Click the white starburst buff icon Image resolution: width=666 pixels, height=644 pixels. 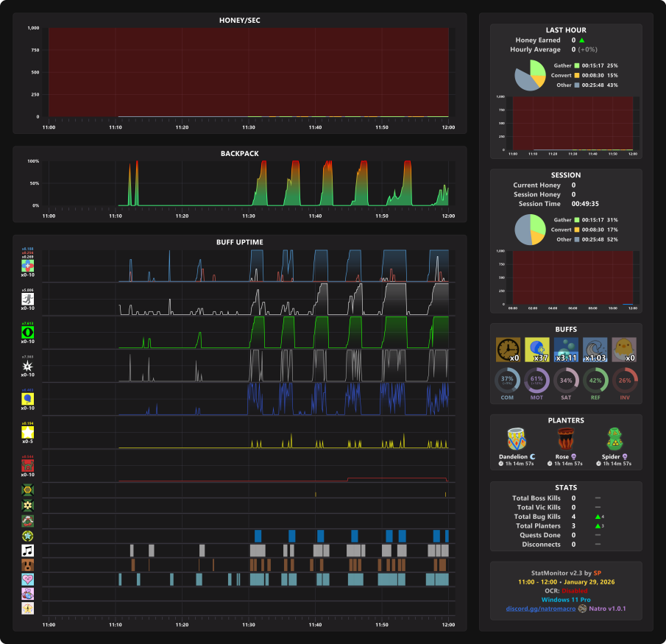point(28,366)
